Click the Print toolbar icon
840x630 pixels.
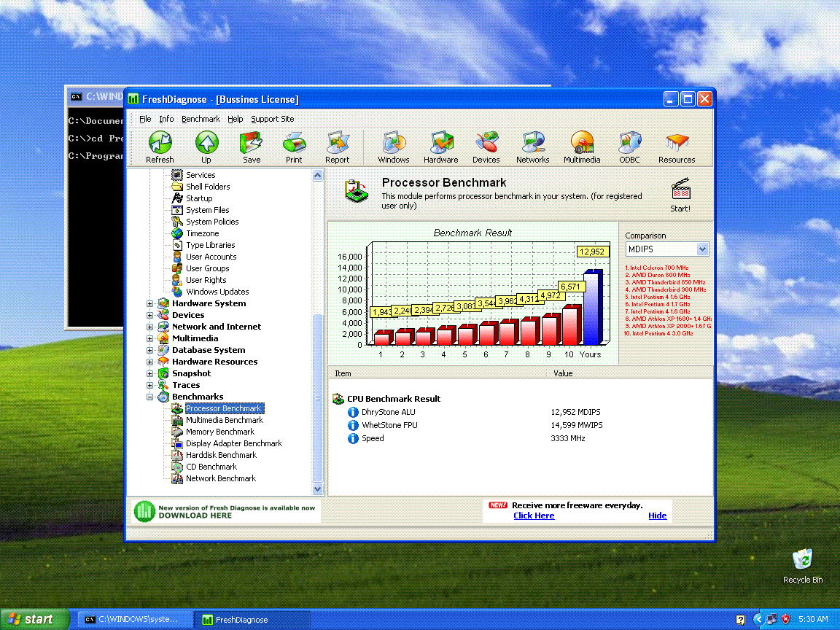[294, 143]
